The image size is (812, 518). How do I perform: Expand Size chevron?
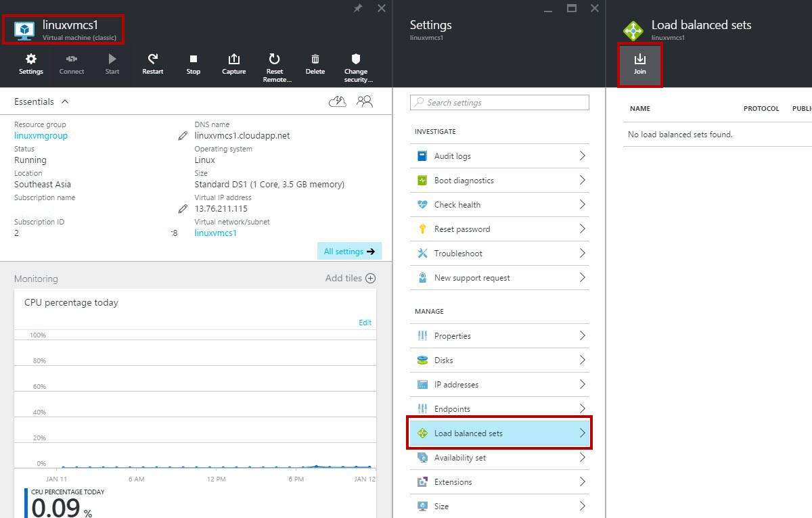[582, 506]
